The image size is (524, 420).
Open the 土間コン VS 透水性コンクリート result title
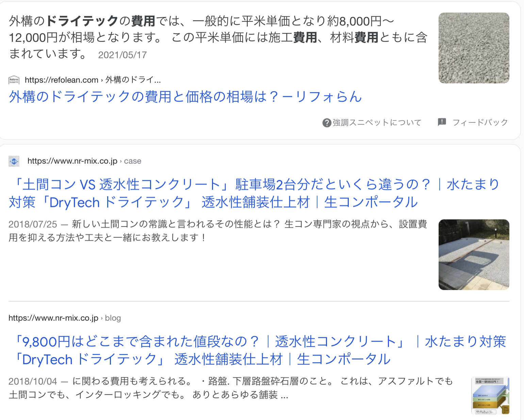click(x=254, y=193)
